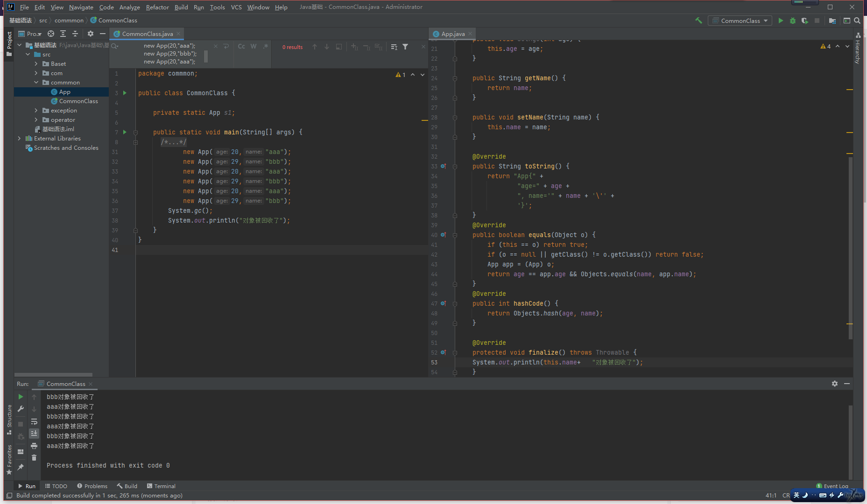867x504 pixels.
Task: Toggle soft-wrap in Run console
Action: [x=34, y=421]
